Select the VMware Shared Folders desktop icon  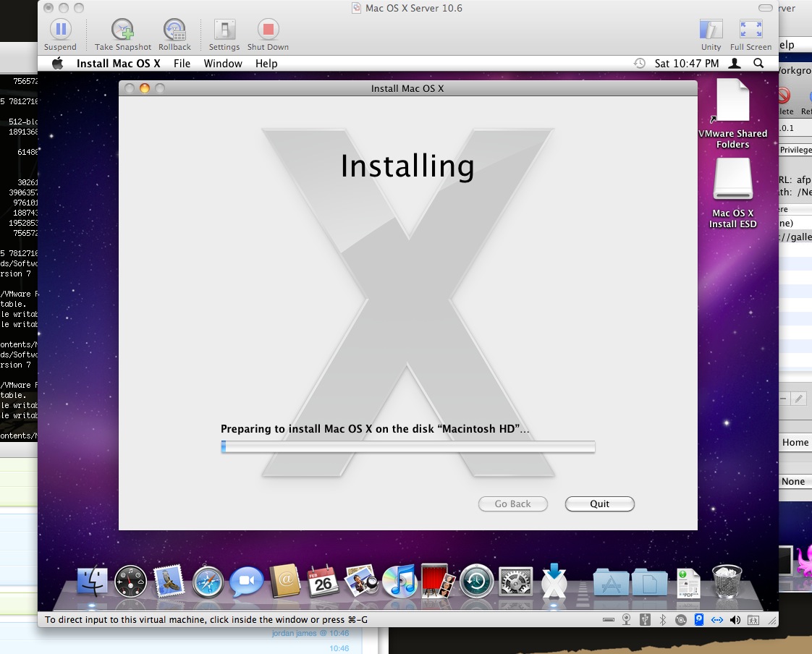(733, 114)
